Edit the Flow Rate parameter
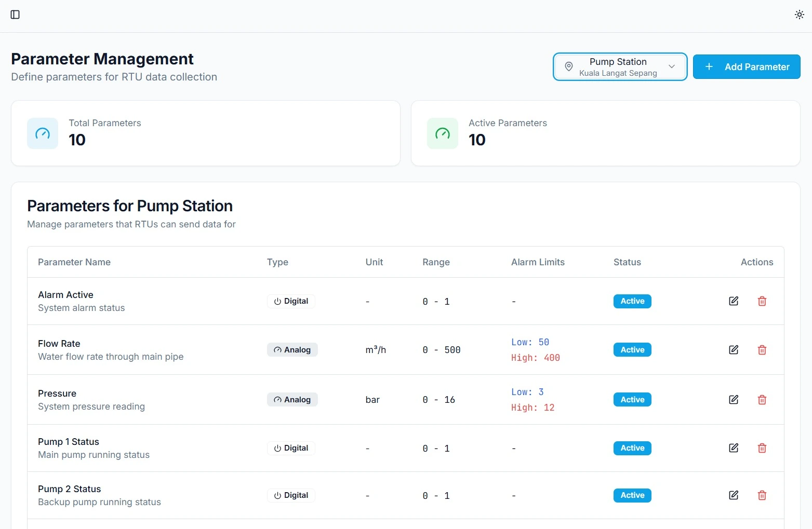Viewport: 812px width, 529px height. (x=734, y=350)
